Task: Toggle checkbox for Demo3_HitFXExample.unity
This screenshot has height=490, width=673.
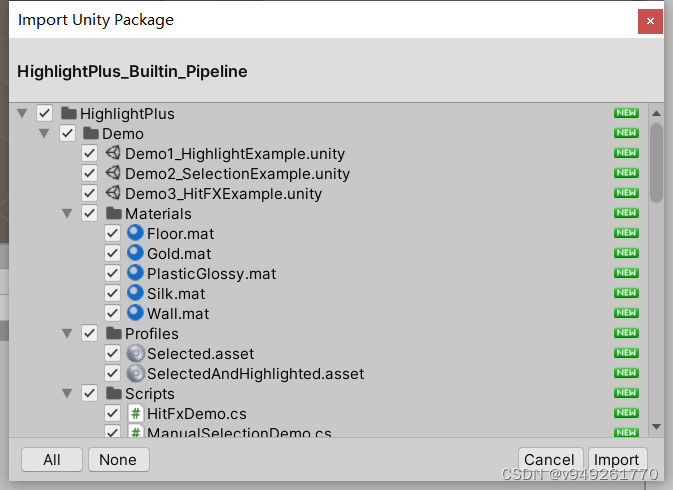Action: [89, 193]
